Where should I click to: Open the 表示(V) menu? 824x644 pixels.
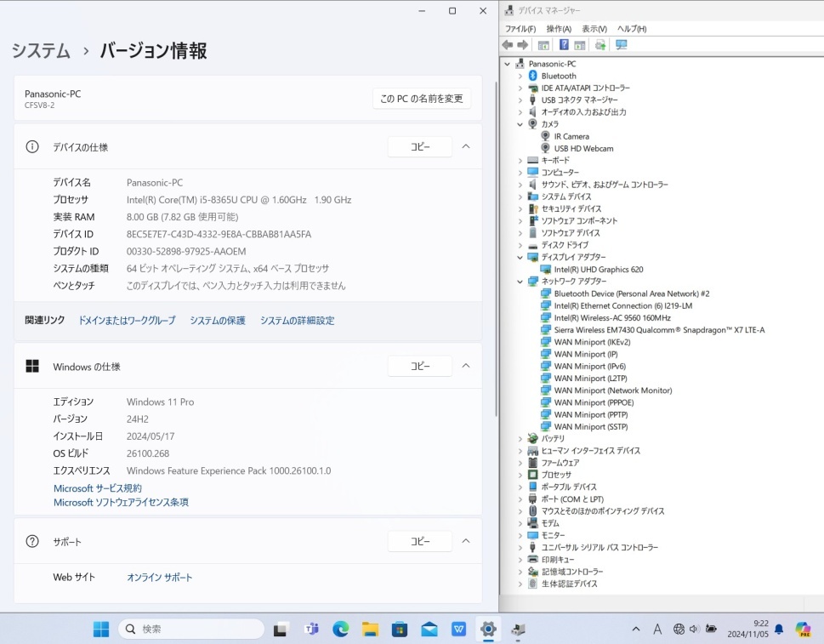(594, 29)
